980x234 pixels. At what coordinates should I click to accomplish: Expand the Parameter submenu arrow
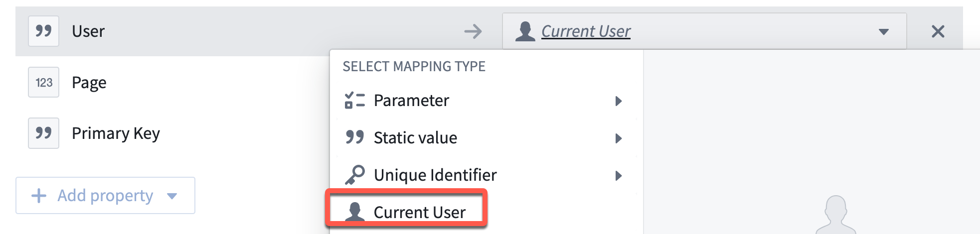619,101
